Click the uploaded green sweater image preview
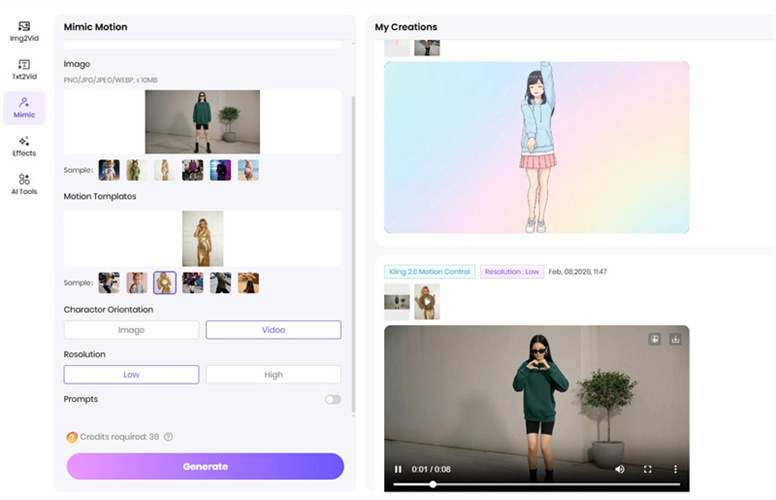 [202, 122]
